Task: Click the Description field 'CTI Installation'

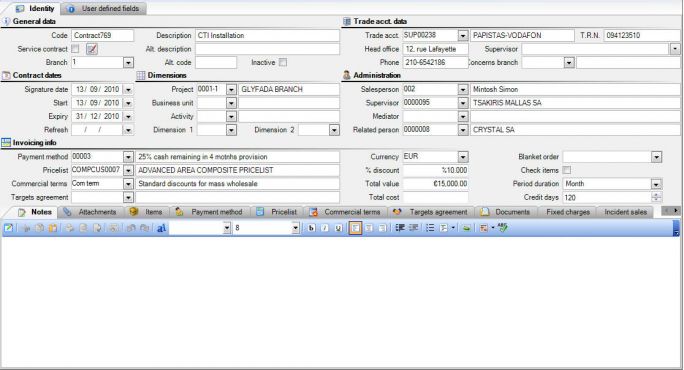Action: pos(267,35)
